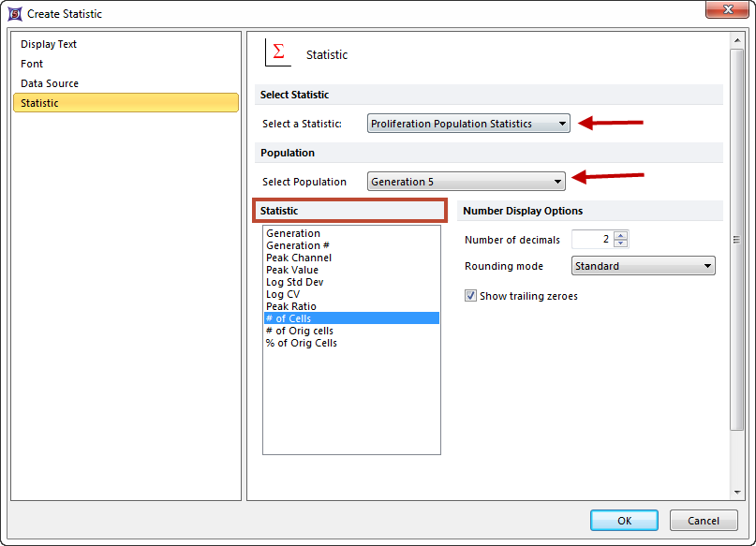Image resolution: width=756 pixels, height=546 pixels.
Task: Click the FCS Express app icon in title bar
Action: [15, 13]
